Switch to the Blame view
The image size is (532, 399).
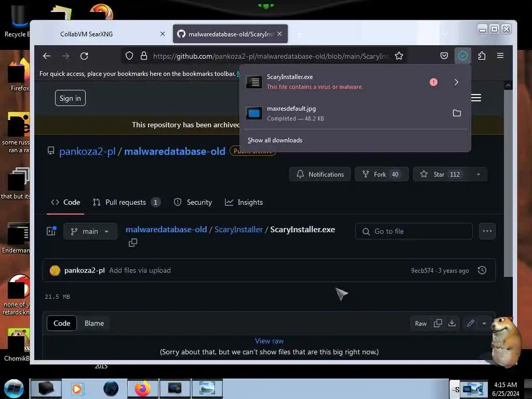(x=95, y=323)
